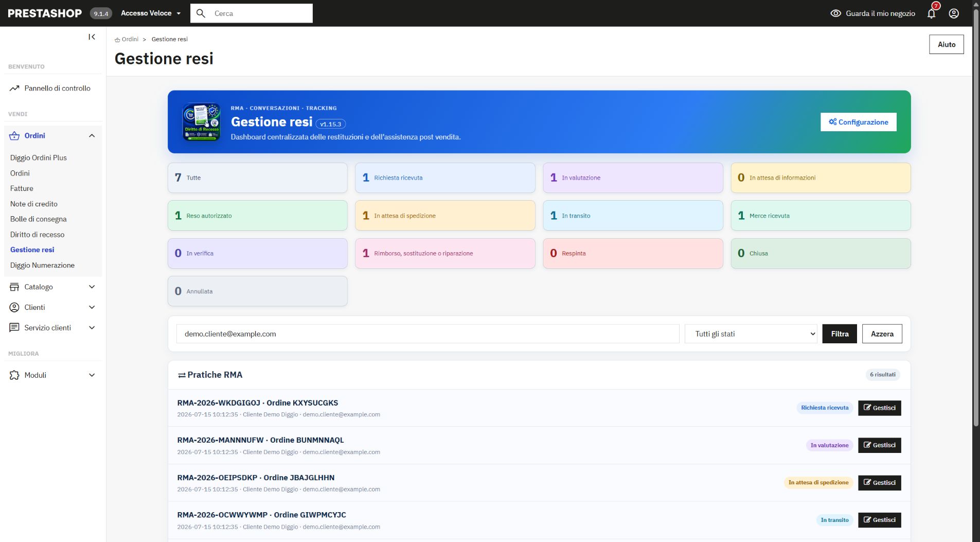
Task: Collapse the sidebar with the arrow icon
Action: point(92,37)
